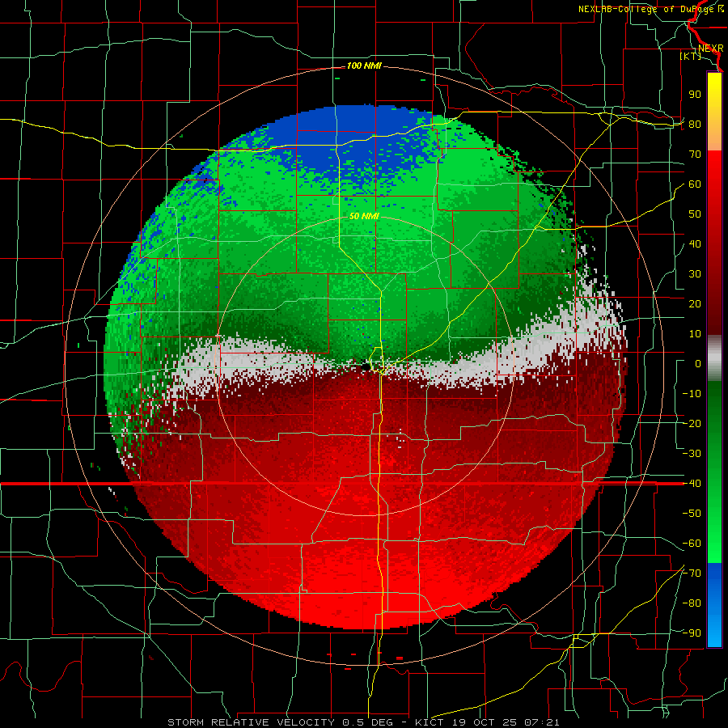Click the 30 value on velocity scale
The height and width of the screenshot is (728, 728).
coord(695,274)
